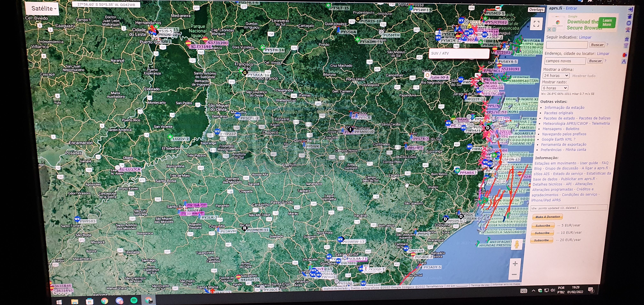644x305 pixels.
Task: Open Estações em movimento link
Action: pos(555,163)
